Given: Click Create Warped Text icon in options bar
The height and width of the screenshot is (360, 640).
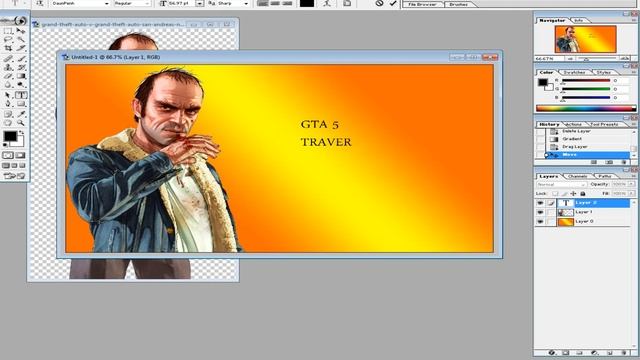Looking at the screenshot, I should tap(327, 3).
